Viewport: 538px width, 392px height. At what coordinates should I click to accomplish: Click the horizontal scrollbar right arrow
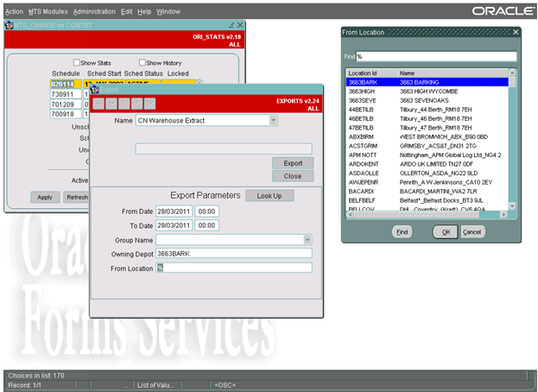[x=503, y=215]
